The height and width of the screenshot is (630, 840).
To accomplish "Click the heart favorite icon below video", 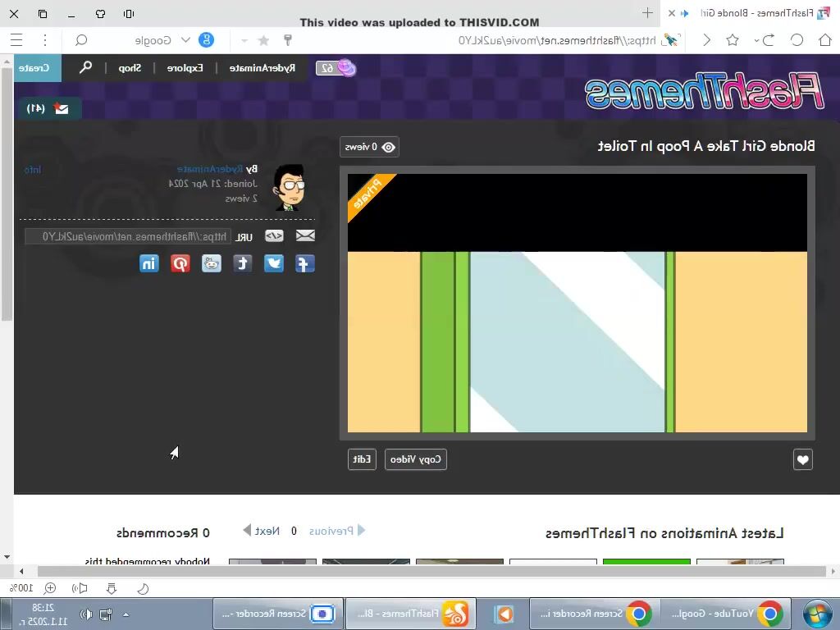I will (x=802, y=459).
